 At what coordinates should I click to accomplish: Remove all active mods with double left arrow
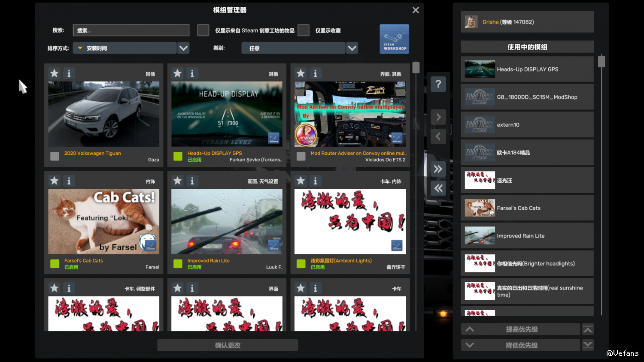click(x=438, y=188)
